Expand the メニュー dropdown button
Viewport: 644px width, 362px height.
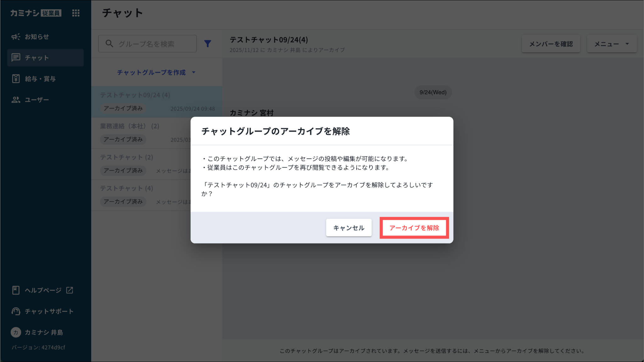[x=607, y=44]
